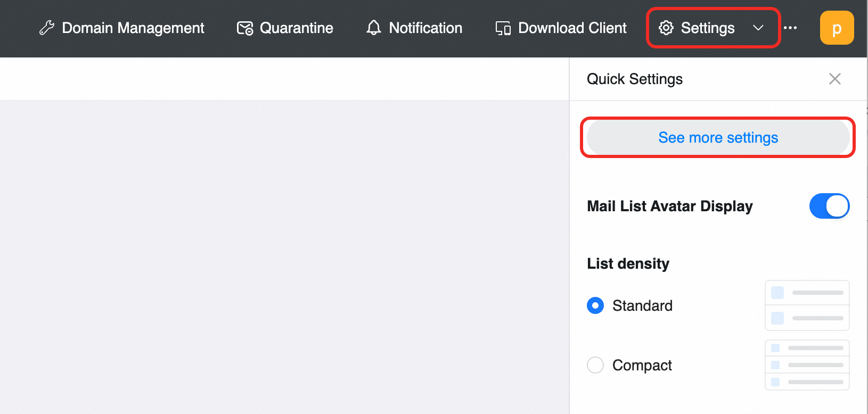
Task: Open the Quarantine menu item
Action: (x=285, y=28)
